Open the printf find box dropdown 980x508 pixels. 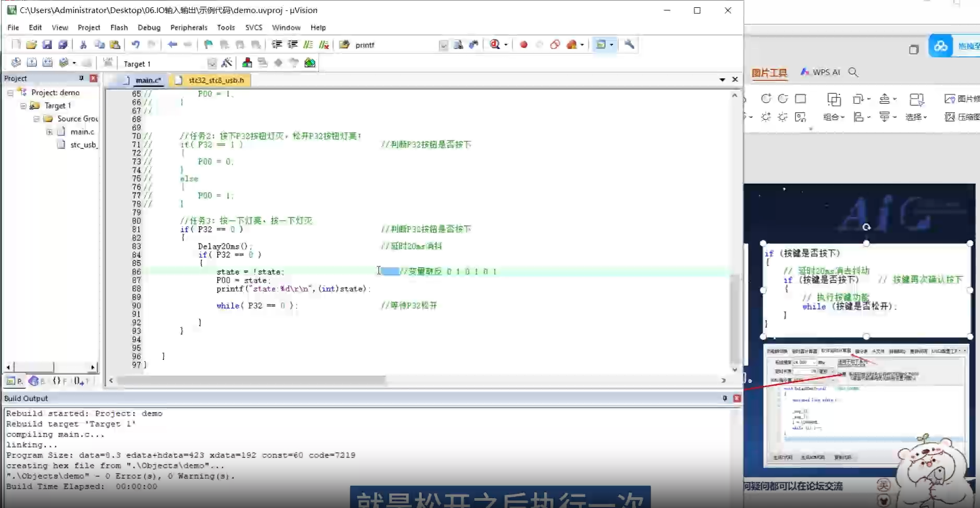click(x=444, y=45)
